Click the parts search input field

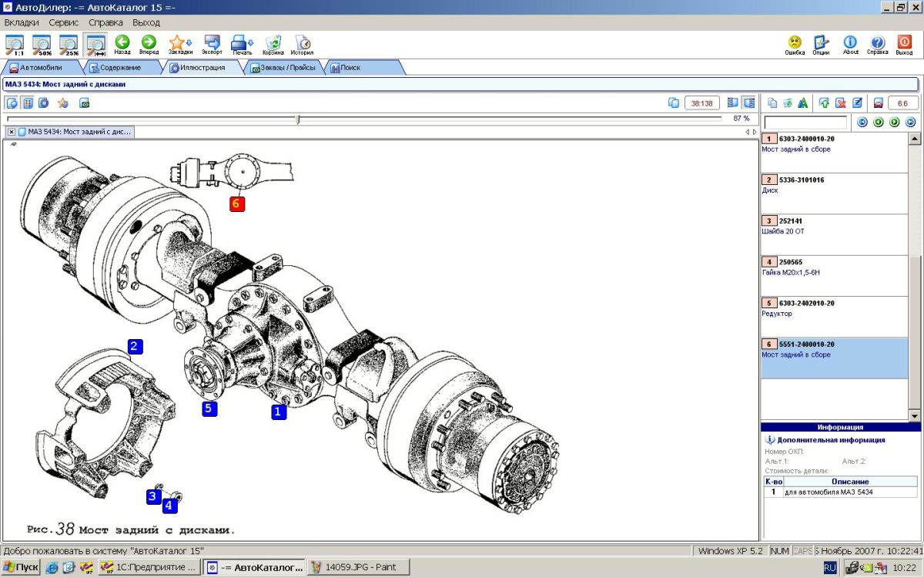[x=805, y=123]
